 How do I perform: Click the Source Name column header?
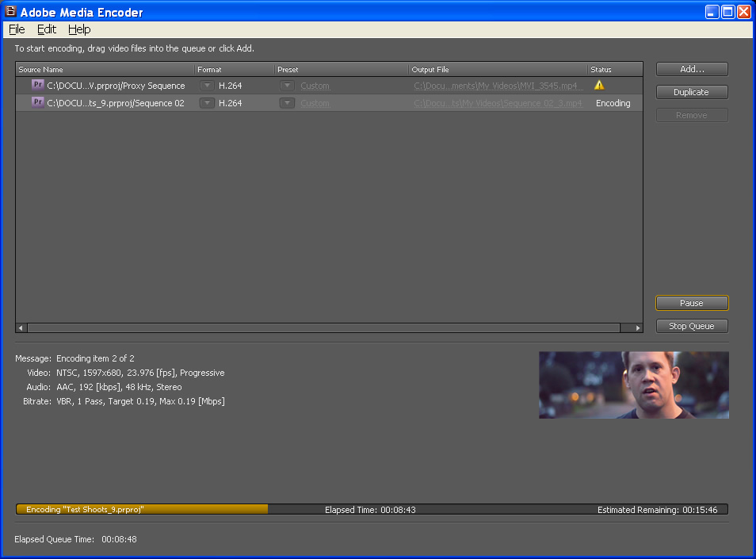[x=105, y=70]
